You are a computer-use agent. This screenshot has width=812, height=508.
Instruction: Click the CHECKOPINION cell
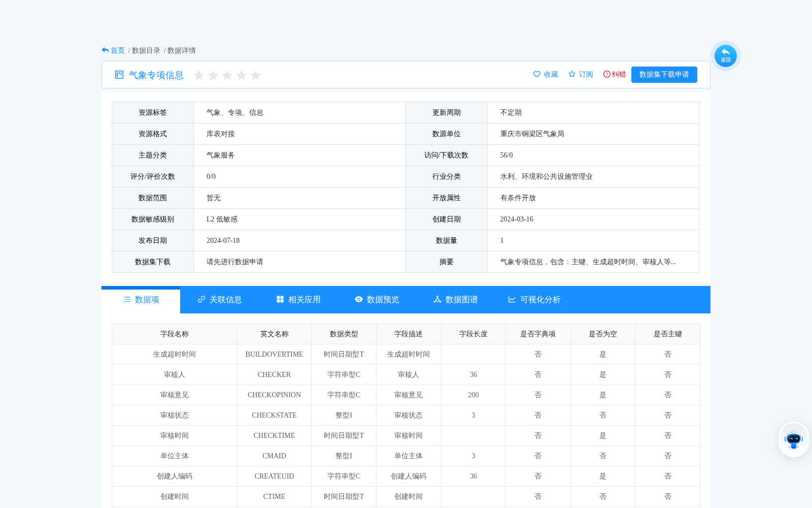[275, 395]
